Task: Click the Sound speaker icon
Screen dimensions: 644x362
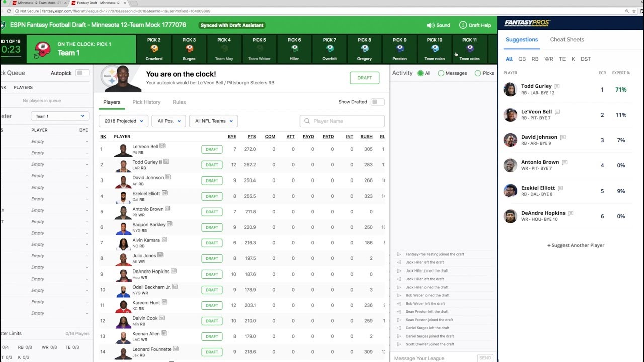Action: 430,25
